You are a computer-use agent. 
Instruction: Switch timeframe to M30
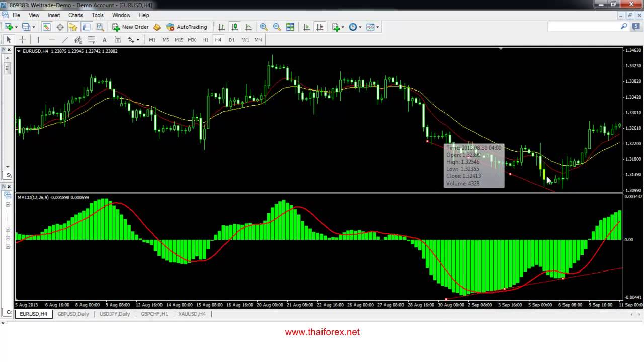pos(192,40)
